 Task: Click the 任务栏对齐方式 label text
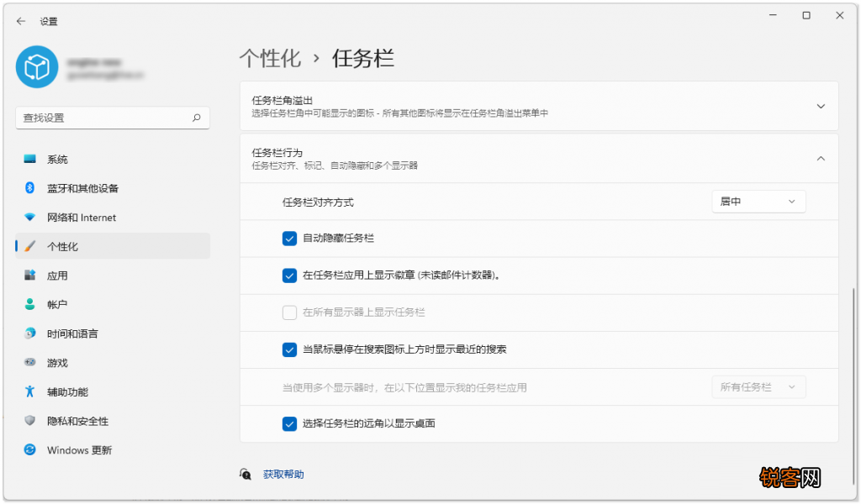tap(318, 202)
